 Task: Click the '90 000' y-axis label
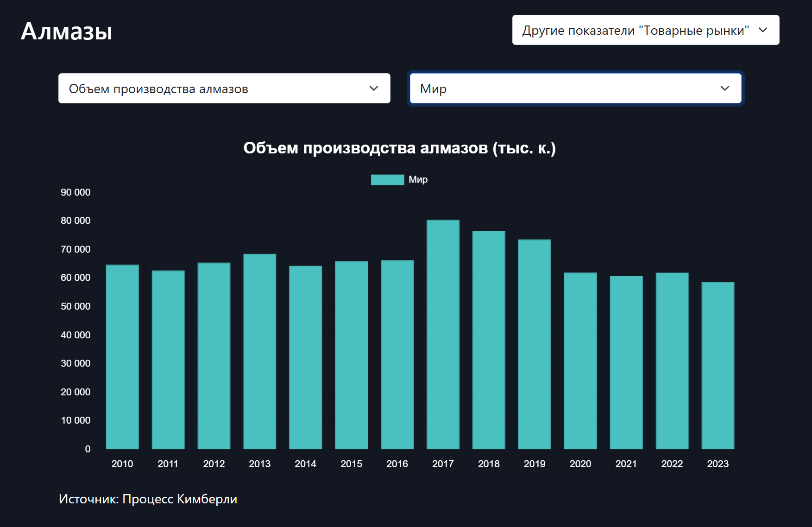click(76, 192)
